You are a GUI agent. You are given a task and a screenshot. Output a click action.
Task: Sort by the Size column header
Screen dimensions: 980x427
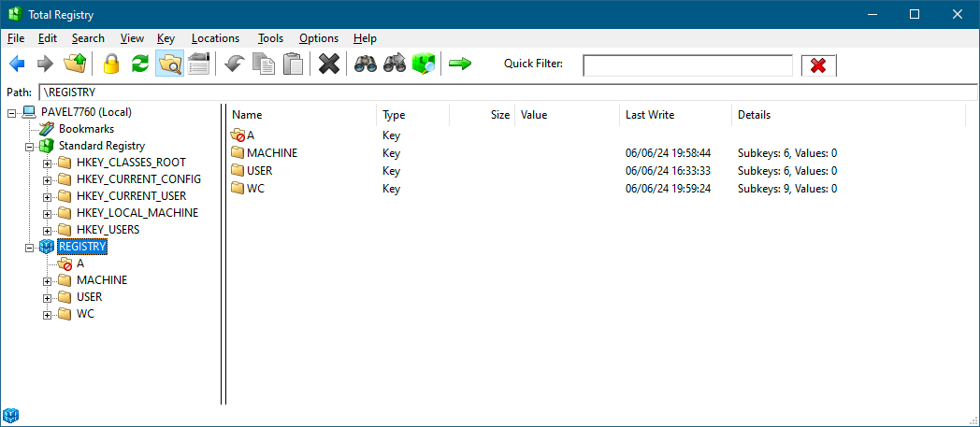tap(483, 115)
